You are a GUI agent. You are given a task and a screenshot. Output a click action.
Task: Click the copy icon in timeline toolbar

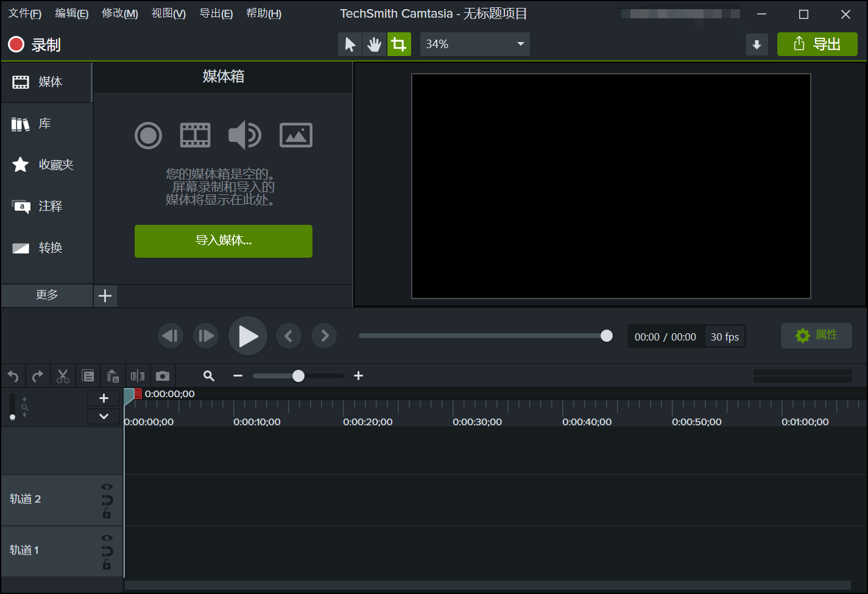click(x=88, y=376)
